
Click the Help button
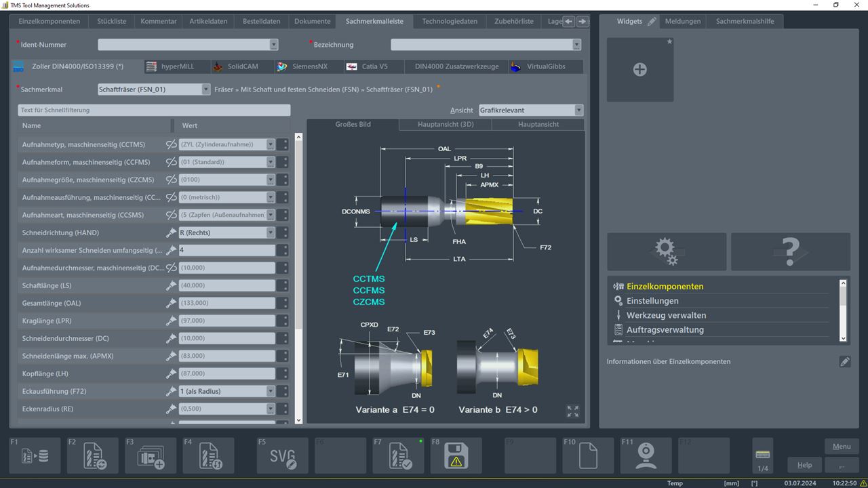(x=804, y=465)
